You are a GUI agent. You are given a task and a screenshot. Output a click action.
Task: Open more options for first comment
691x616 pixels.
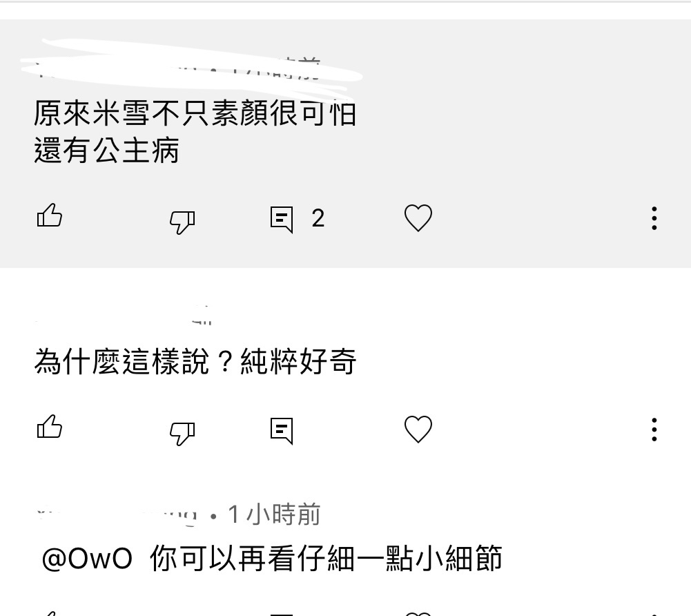coord(654,218)
